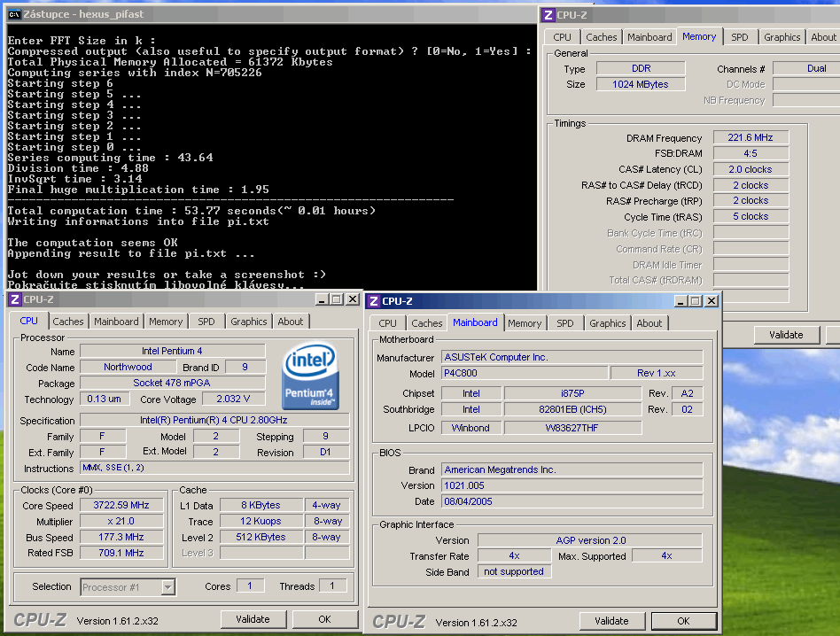
Task: Select Mainboard tab in the Mainboard window
Action: coord(475,322)
